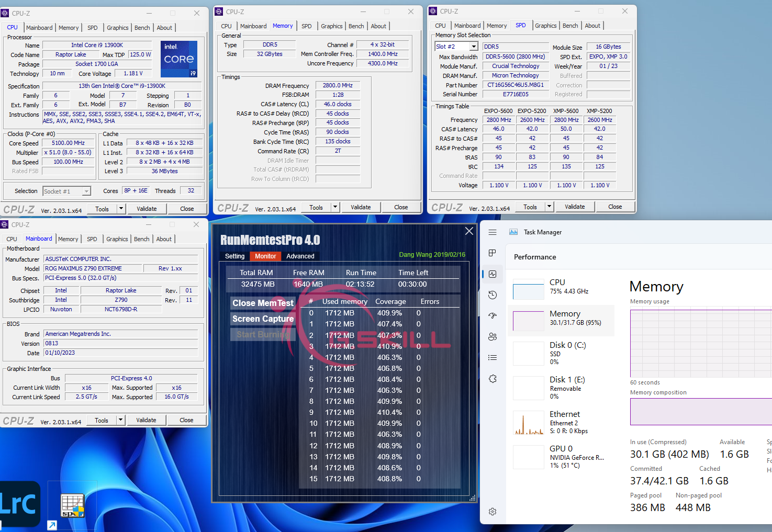The height and width of the screenshot is (532, 772).
Task: Click Model field ROG MAXIMUS Z790 EXTREME
Action: click(x=93, y=268)
